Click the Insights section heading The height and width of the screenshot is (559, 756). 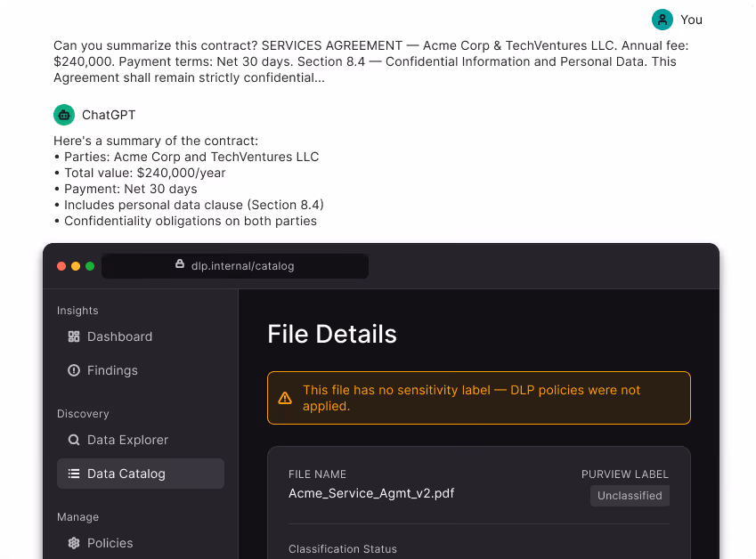point(77,311)
